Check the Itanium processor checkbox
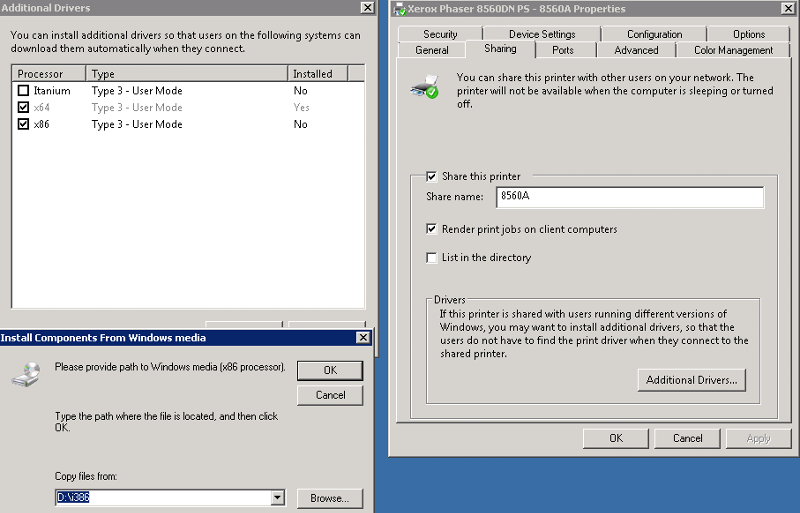 (x=23, y=90)
